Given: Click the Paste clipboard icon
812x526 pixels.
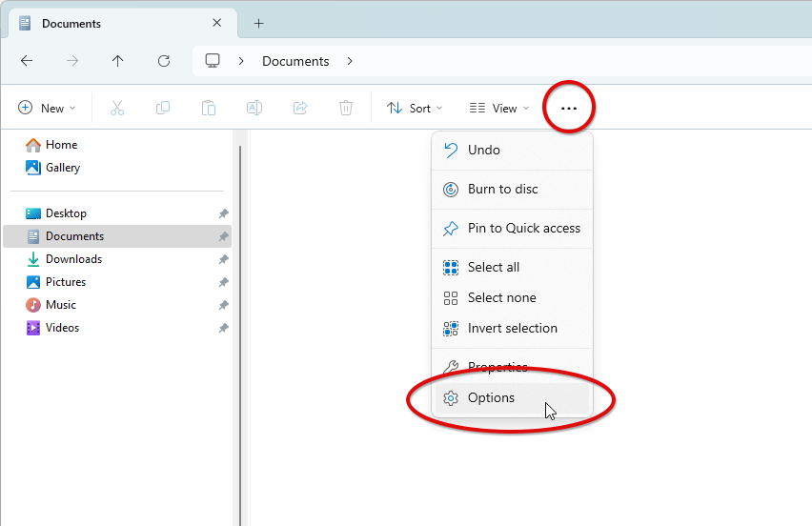Looking at the screenshot, I should coord(208,108).
